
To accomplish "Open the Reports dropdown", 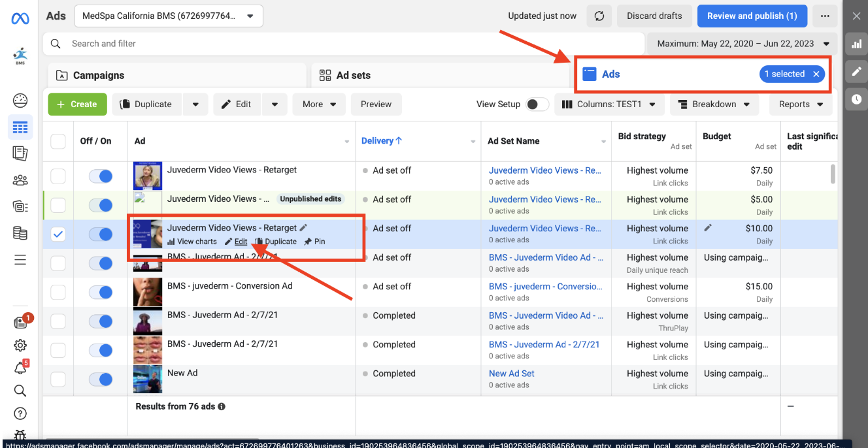I will (801, 104).
